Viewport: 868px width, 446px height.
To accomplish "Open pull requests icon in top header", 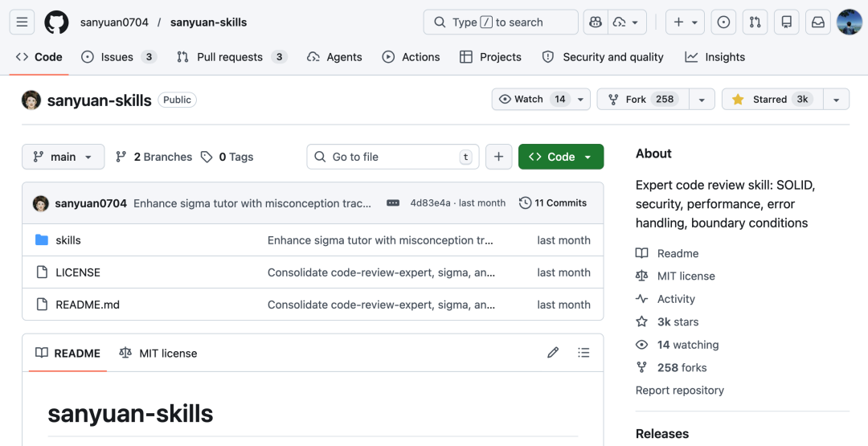I will pos(755,23).
